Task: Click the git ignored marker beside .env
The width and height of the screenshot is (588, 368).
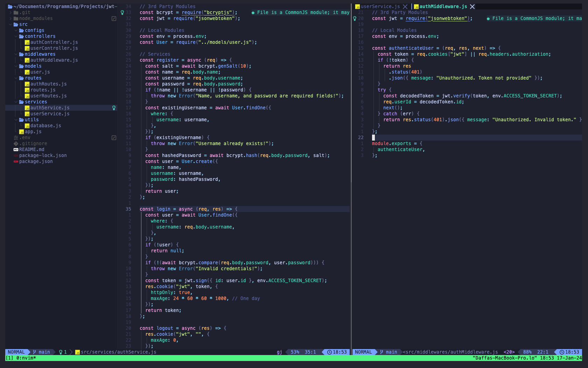Action: click(x=114, y=138)
